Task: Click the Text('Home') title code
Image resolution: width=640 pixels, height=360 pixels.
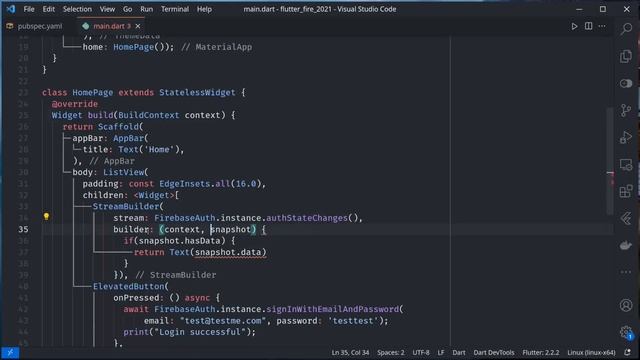Action: 149,149
